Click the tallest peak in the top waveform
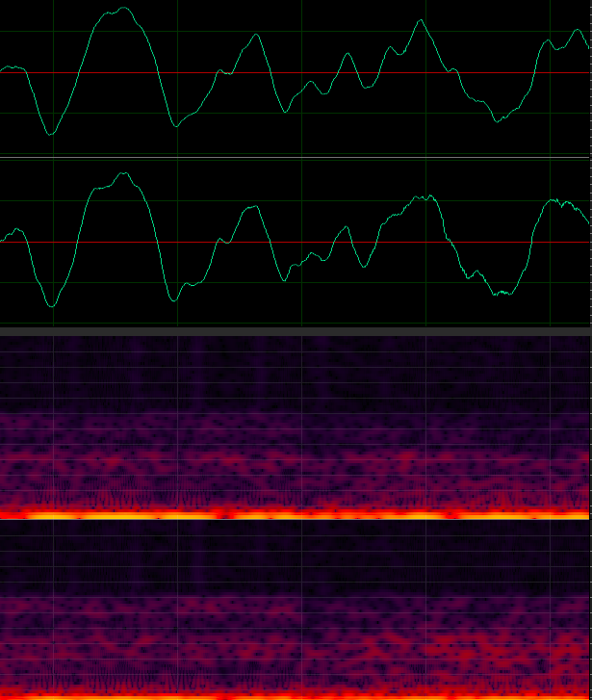 125,9
